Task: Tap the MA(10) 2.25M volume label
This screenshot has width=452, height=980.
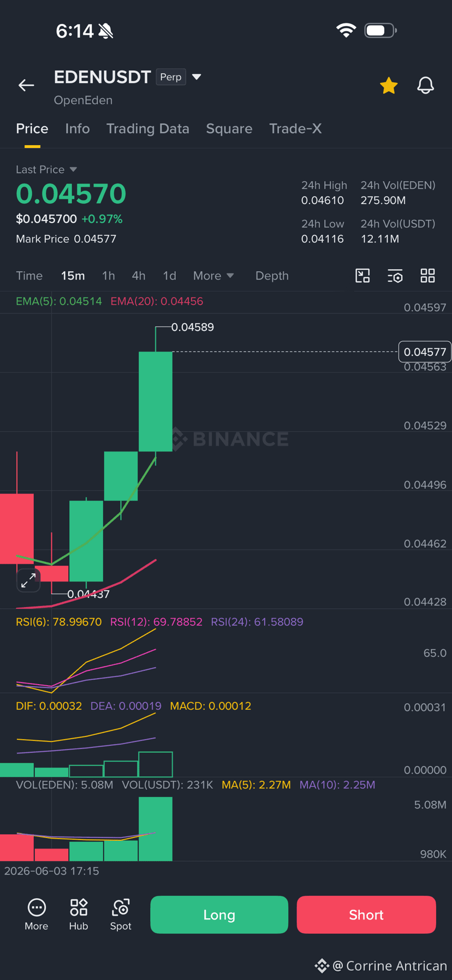Action: pyautogui.click(x=337, y=785)
